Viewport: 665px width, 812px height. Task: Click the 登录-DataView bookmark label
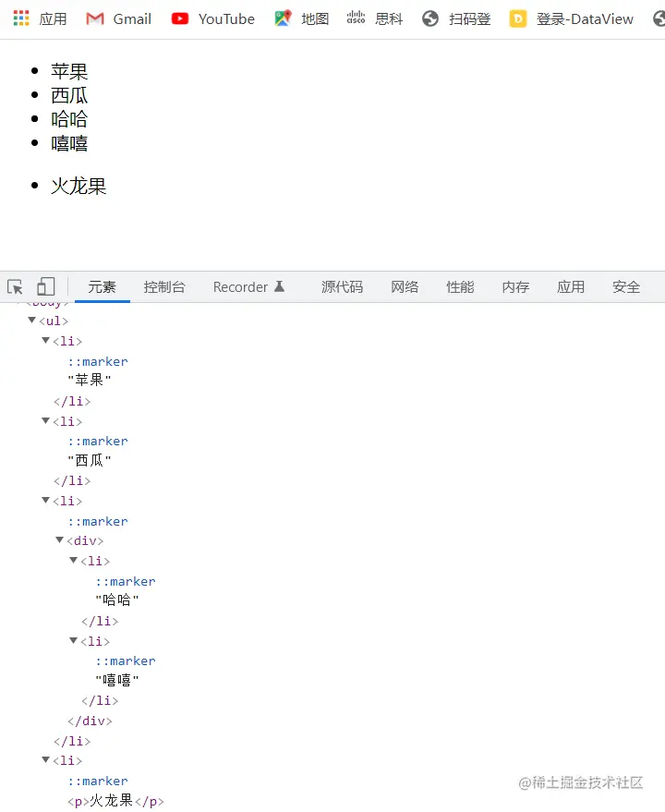click(x=585, y=19)
